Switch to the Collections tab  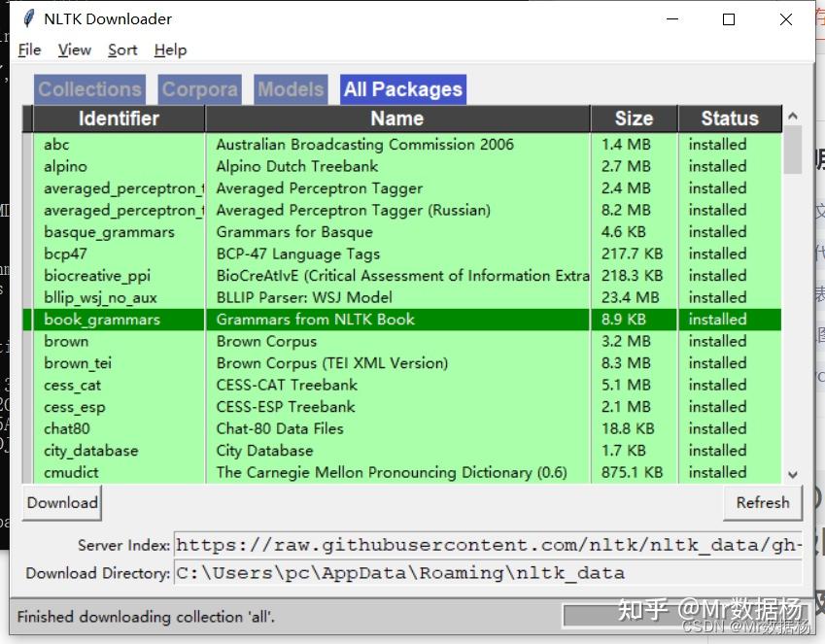point(90,89)
